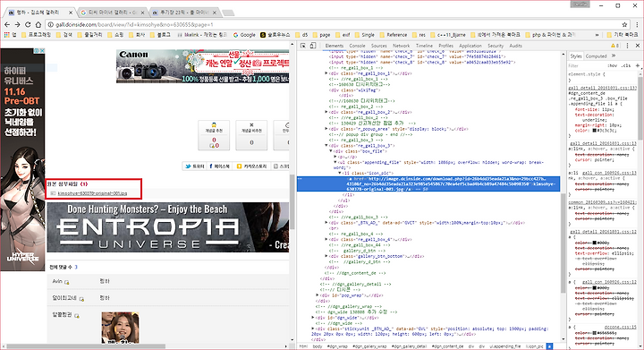
Task: Expand the re_gall_box_4 div node
Action: 326,239
